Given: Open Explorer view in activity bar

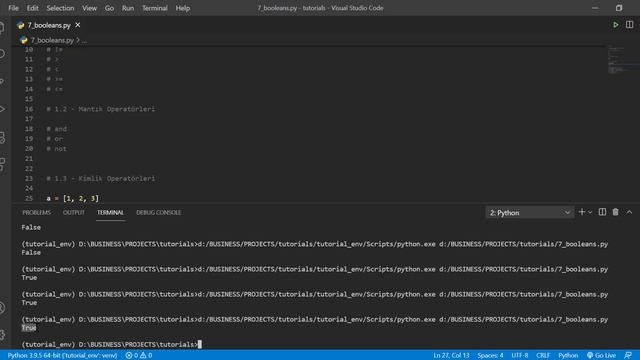Looking at the screenshot, I should click(2, 28).
